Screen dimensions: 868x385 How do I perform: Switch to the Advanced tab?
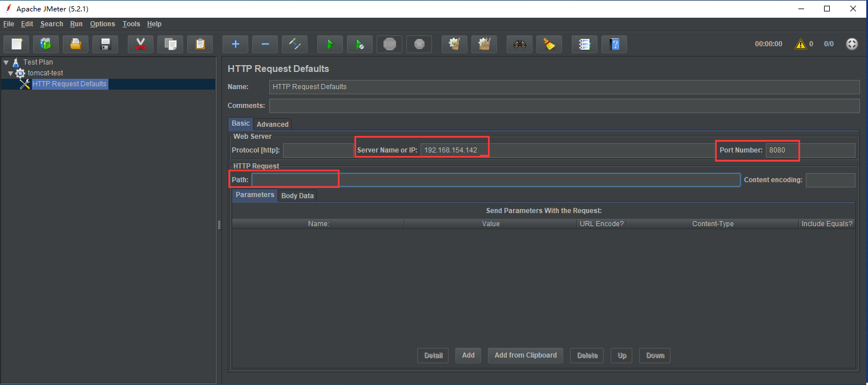pyautogui.click(x=273, y=124)
